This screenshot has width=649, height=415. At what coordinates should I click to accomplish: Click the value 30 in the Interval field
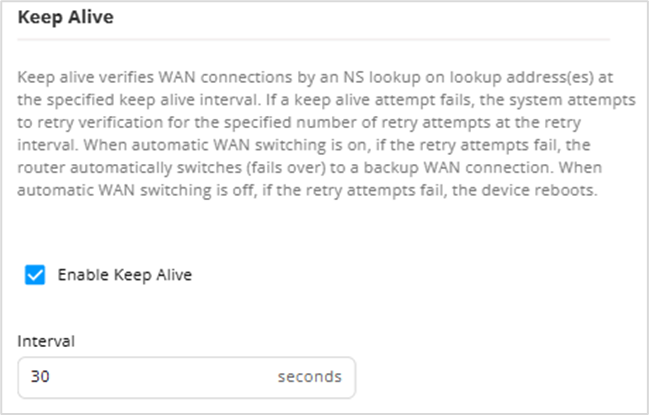pyautogui.click(x=40, y=377)
